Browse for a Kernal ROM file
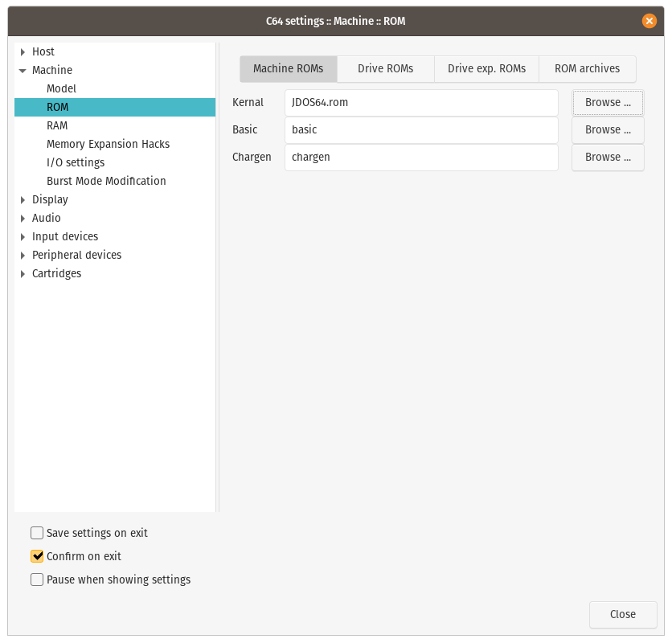Viewport: 672px width, 643px height. (x=608, y=103)
